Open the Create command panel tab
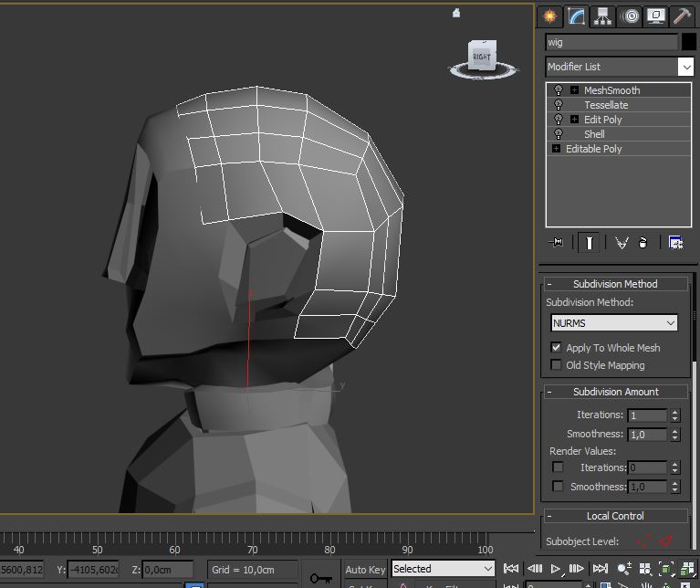The width and height of the screenshot is (700, 588). pos(549,16)
